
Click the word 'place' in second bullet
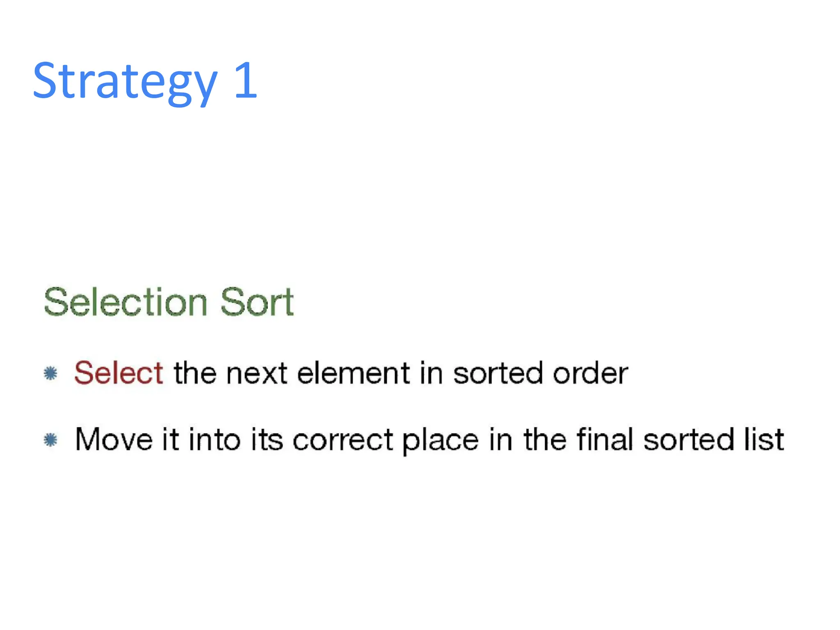click(440, 441)
